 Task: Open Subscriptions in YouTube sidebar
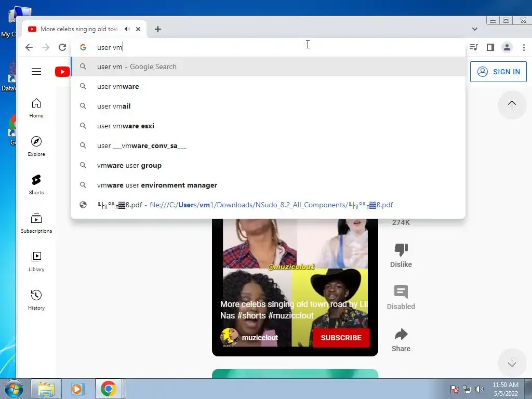click(36, 223)
